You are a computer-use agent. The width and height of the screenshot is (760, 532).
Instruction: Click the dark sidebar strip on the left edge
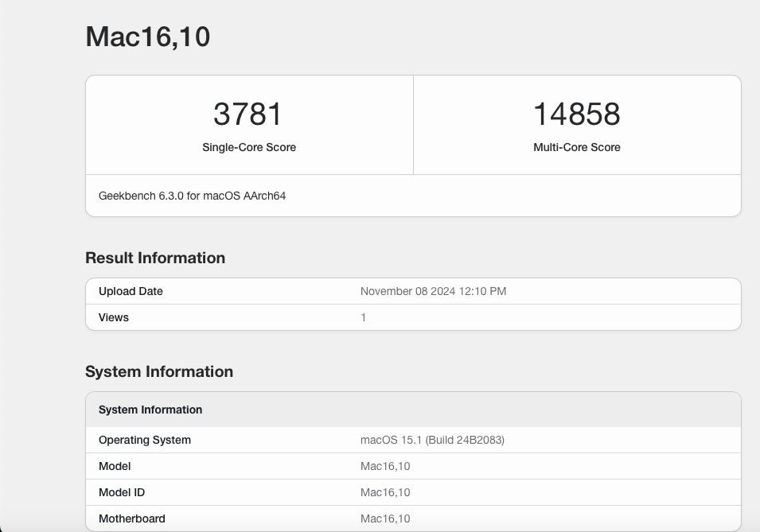pos(8,266)
